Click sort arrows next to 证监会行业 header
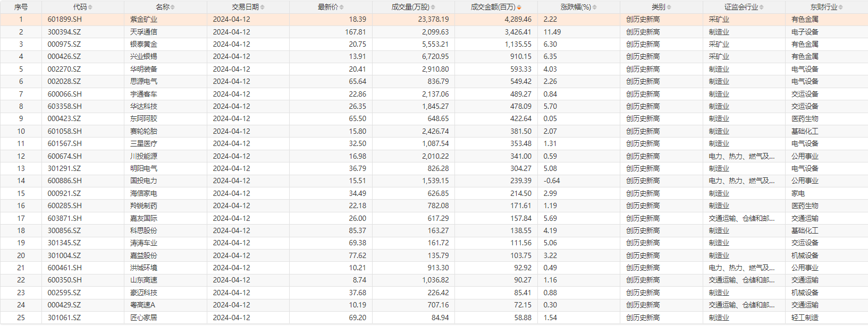868x326 pixels. click(762, 7)
